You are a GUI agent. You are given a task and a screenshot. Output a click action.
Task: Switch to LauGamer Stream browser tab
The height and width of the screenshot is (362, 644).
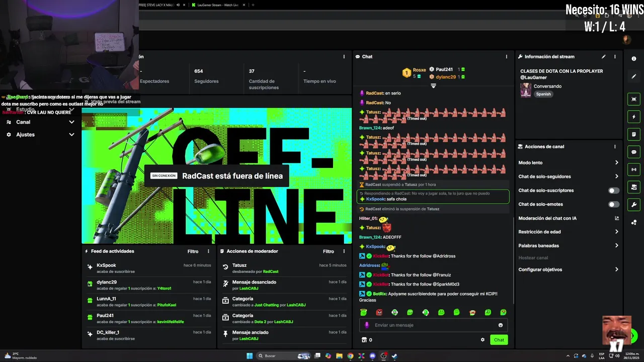[218, 5]
